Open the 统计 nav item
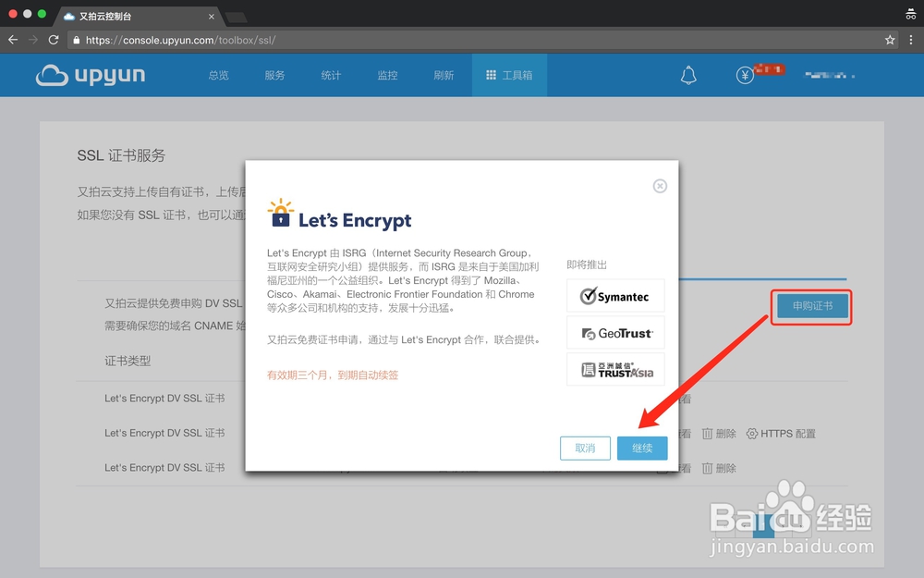This screenshot has width=924, height=578. pos(331,75)
